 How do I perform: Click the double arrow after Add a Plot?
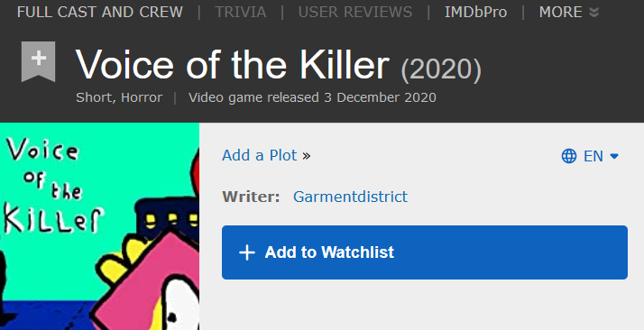(x=307, y=156)
